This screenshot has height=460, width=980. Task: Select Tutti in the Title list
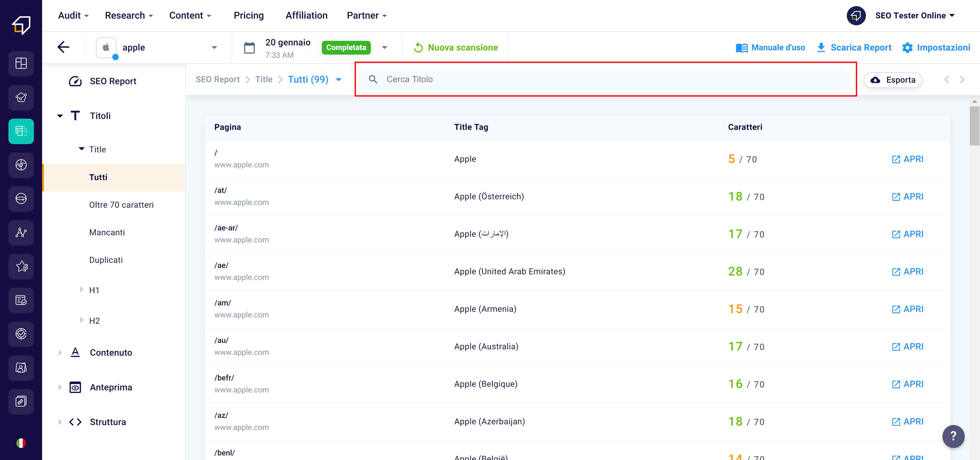coord(114,178)
